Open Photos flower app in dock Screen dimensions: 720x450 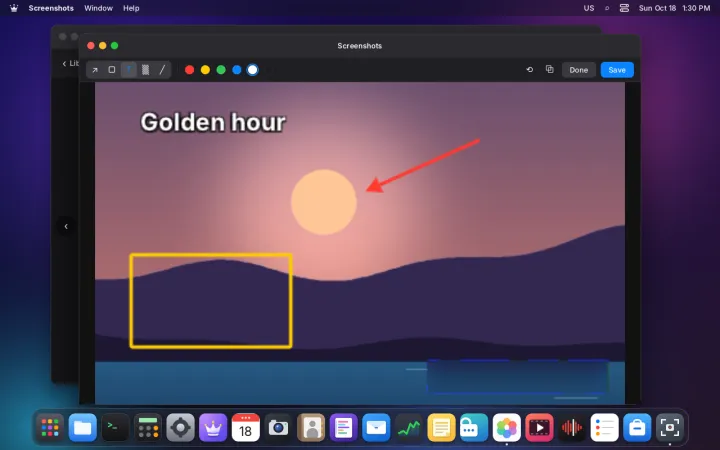click(x=506, y=428)
